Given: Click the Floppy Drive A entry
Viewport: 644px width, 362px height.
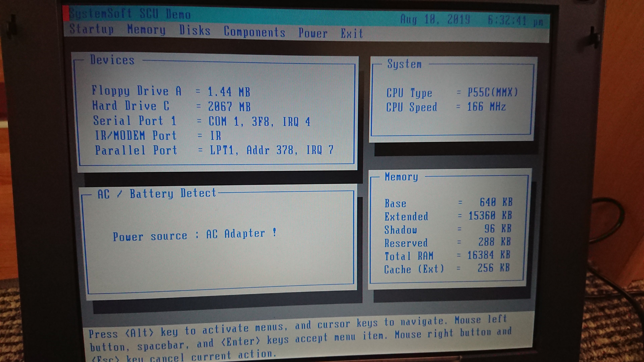Looking at the screenshot, I should (136, 91).
